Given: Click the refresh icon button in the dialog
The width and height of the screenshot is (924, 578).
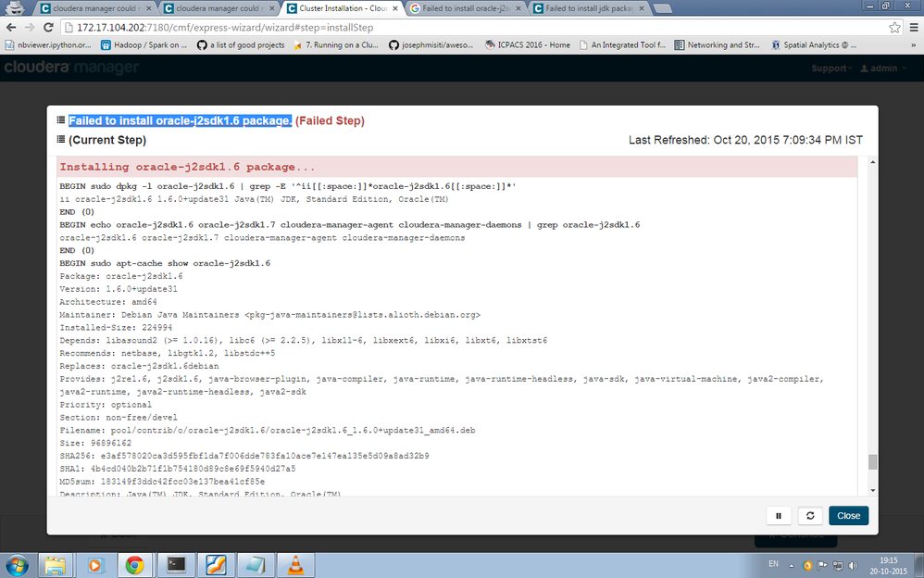Looking at the screenshot, I should point(810,516).
